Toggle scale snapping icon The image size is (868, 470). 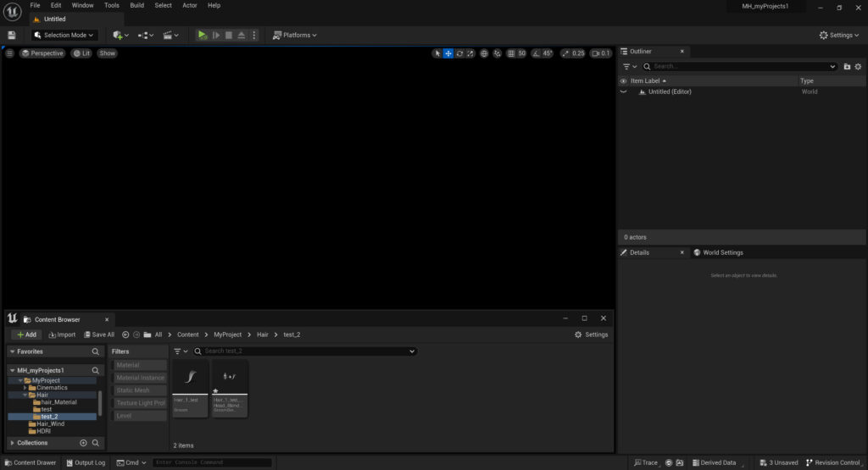565,53
